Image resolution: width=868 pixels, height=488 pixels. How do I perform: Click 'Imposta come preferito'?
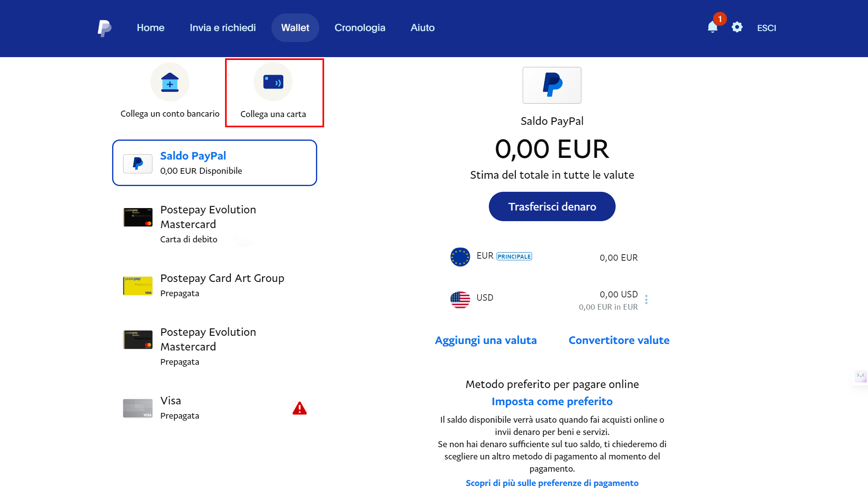click(552, 401)
